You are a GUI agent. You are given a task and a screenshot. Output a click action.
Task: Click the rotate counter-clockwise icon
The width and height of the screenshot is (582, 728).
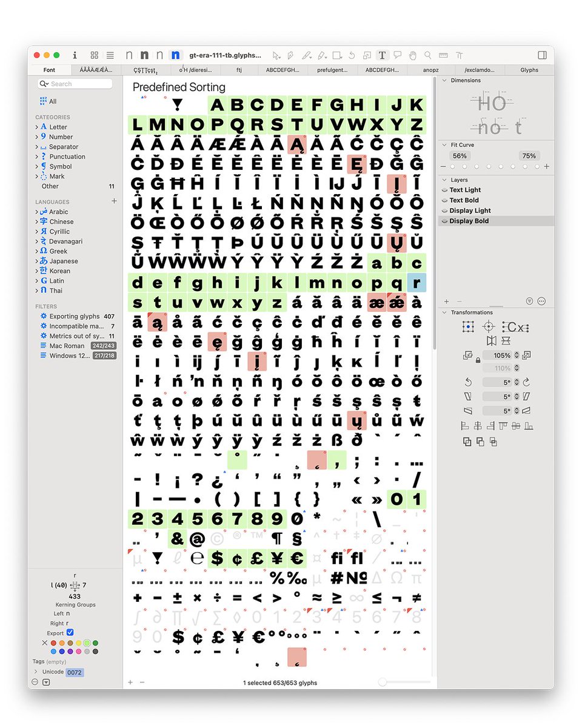468,382
